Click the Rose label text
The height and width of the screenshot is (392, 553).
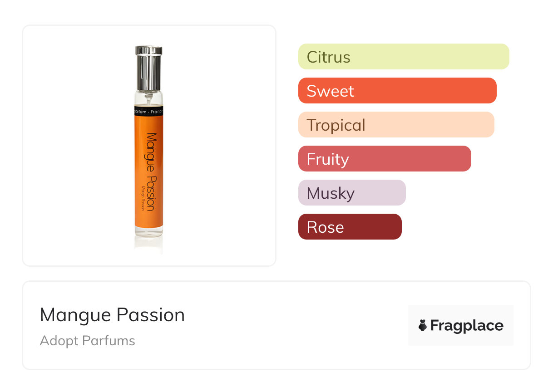pyautogui.click(x=325, y=227)
